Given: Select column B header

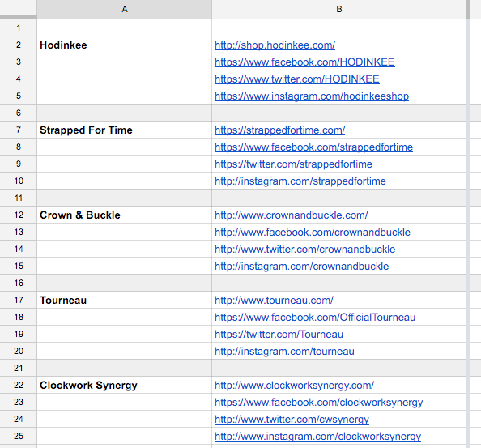Looking at the screenshot, I should pyautogui.click(x=338, y=9).
